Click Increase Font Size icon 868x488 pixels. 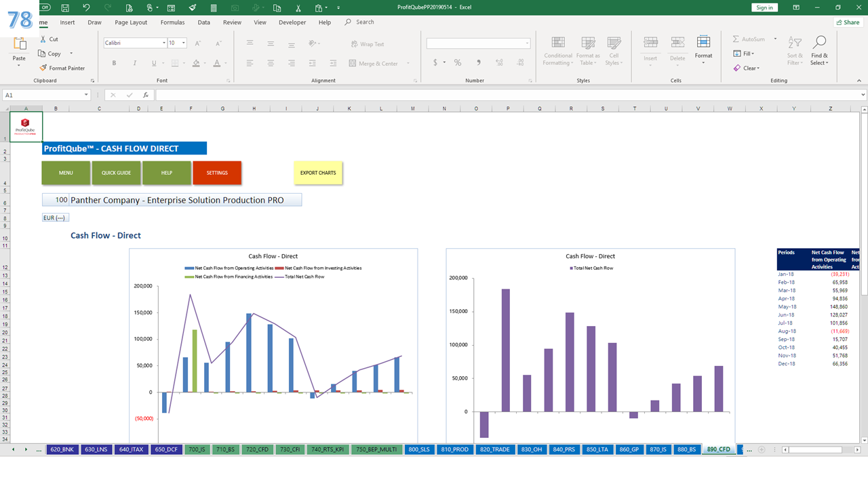point(198,43)
